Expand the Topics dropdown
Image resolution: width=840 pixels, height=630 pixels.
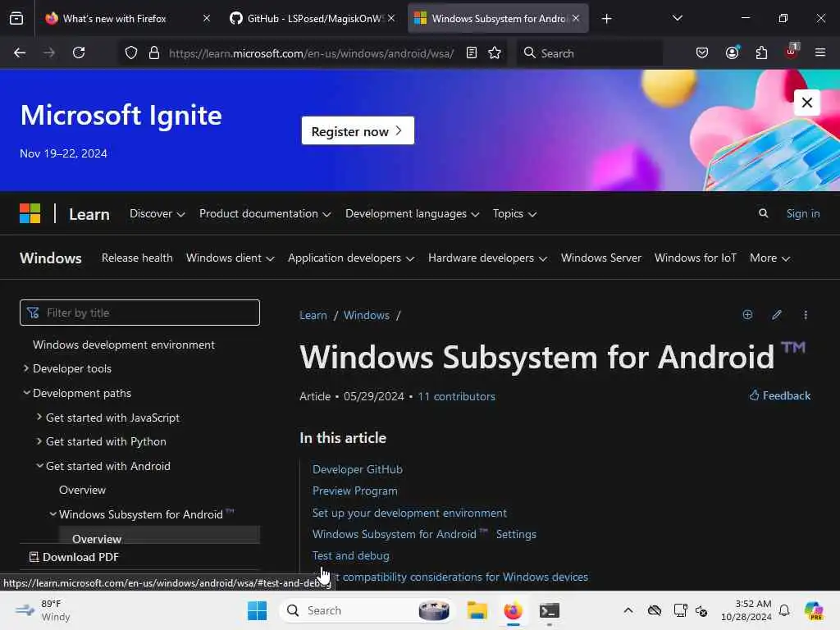coord(514,214)
